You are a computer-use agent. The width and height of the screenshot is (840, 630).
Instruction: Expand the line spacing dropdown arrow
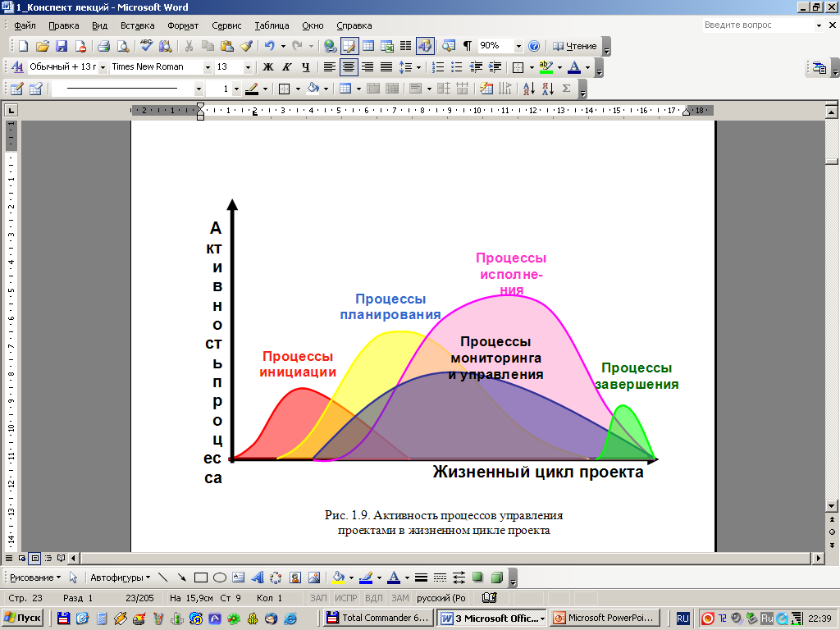(x=418, y=67)
